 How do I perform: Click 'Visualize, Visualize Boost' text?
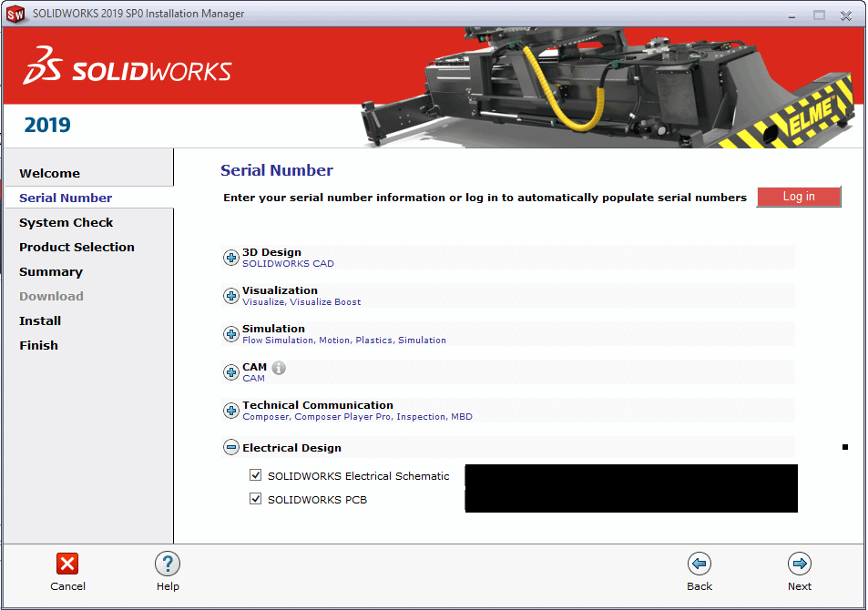pyautogui.click(x=301, y=302)
